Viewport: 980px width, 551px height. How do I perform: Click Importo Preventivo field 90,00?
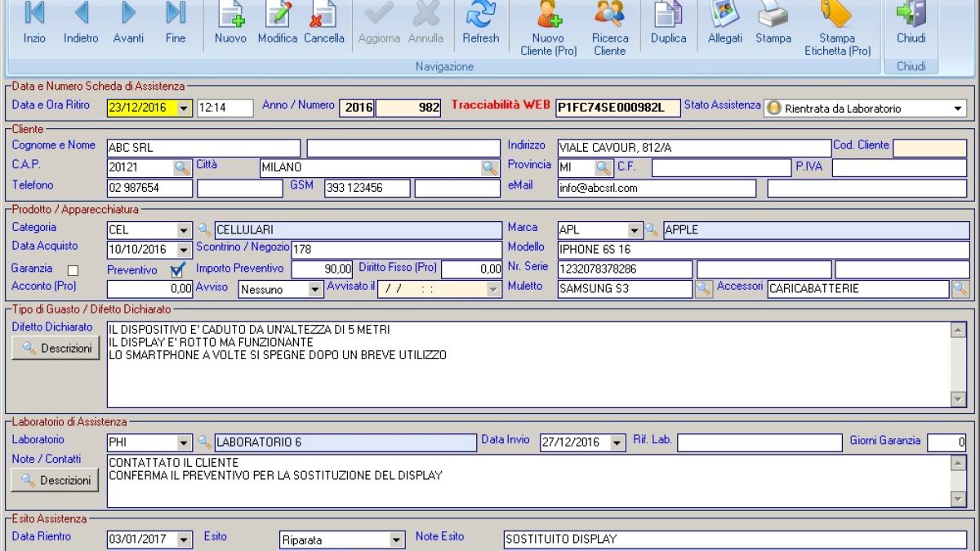pyautogui.click(x=323, y=269)
